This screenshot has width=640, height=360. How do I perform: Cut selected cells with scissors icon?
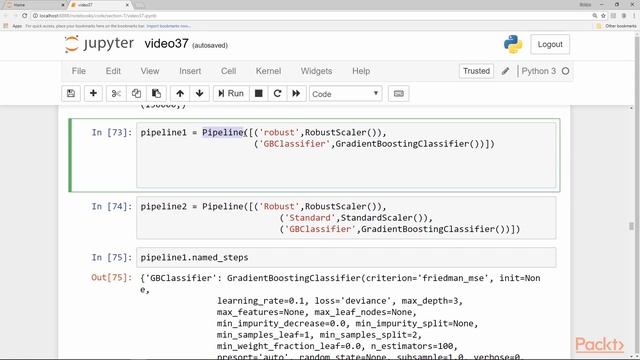click(x=116, y=93)
